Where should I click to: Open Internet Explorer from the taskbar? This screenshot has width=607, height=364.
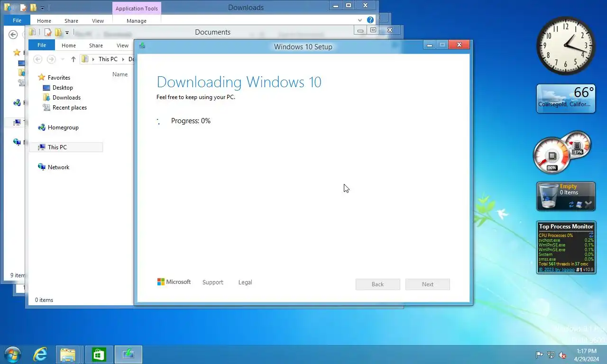[40, 355]
